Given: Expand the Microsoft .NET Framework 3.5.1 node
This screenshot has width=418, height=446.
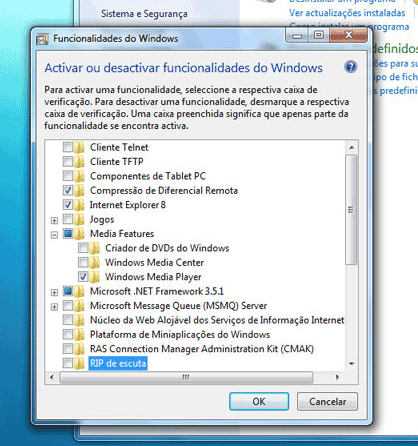Looking at the screenshot, I should tap(54, 292).
